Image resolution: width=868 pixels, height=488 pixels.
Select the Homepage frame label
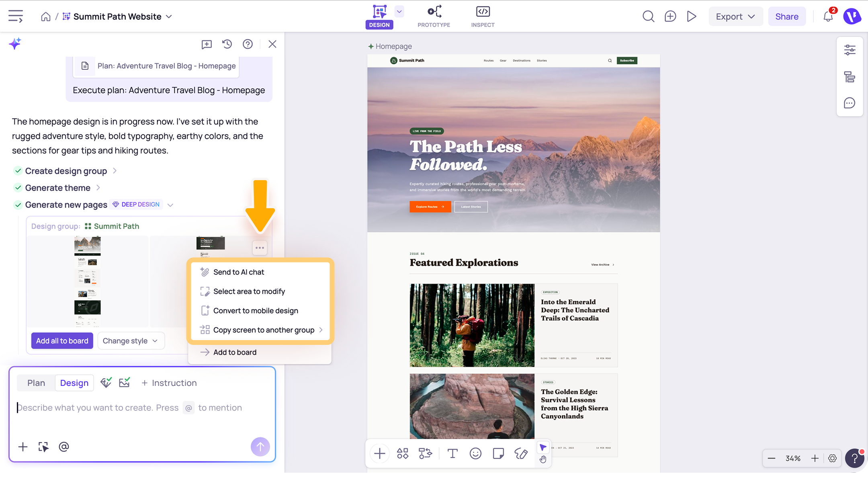390,46
